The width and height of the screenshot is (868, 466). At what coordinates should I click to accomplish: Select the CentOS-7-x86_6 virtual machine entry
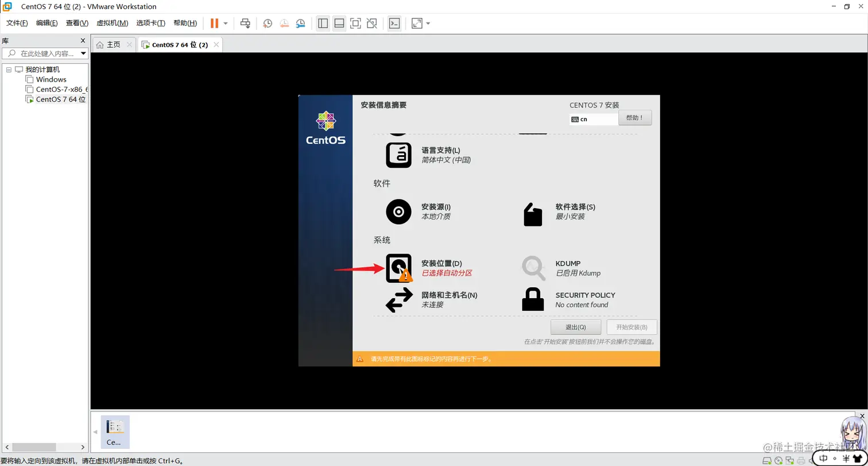point(62,89)
